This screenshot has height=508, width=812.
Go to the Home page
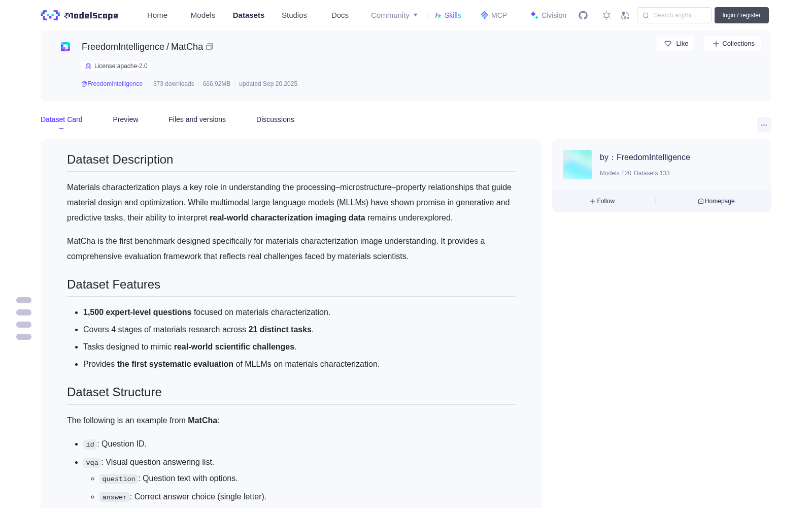coord(157,15)
